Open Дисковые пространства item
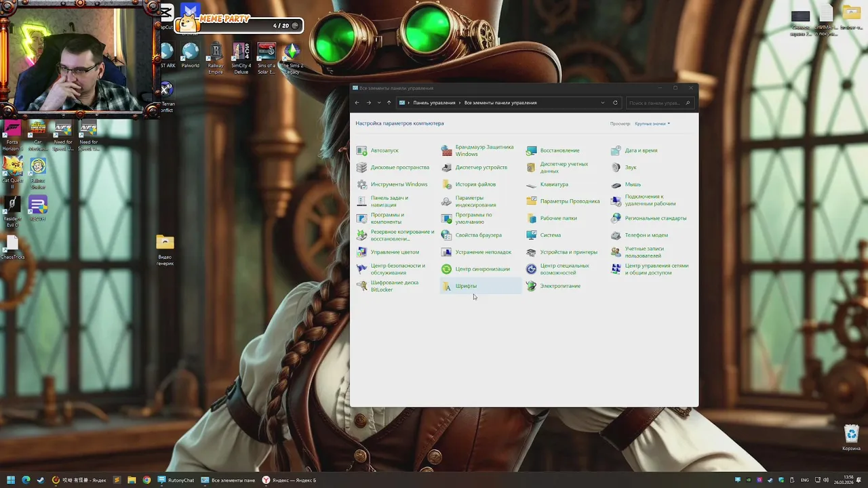This screenshot has height=488, width=868. click(x=393, y=167)
